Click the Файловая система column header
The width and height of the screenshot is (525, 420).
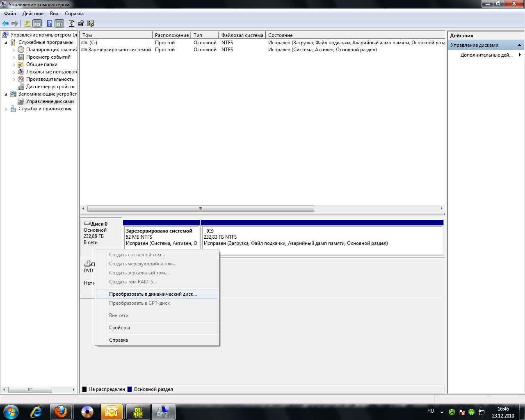coord(242,35)
